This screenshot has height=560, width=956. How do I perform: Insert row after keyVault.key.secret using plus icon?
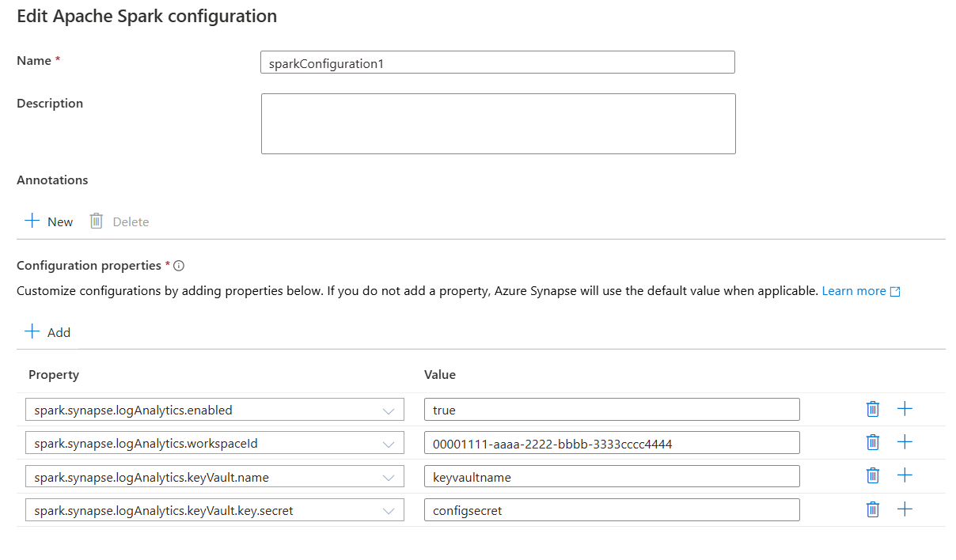point(905,509)
